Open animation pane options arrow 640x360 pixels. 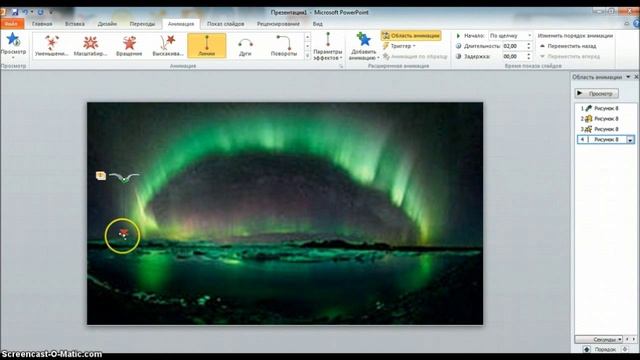coord(628,77)
